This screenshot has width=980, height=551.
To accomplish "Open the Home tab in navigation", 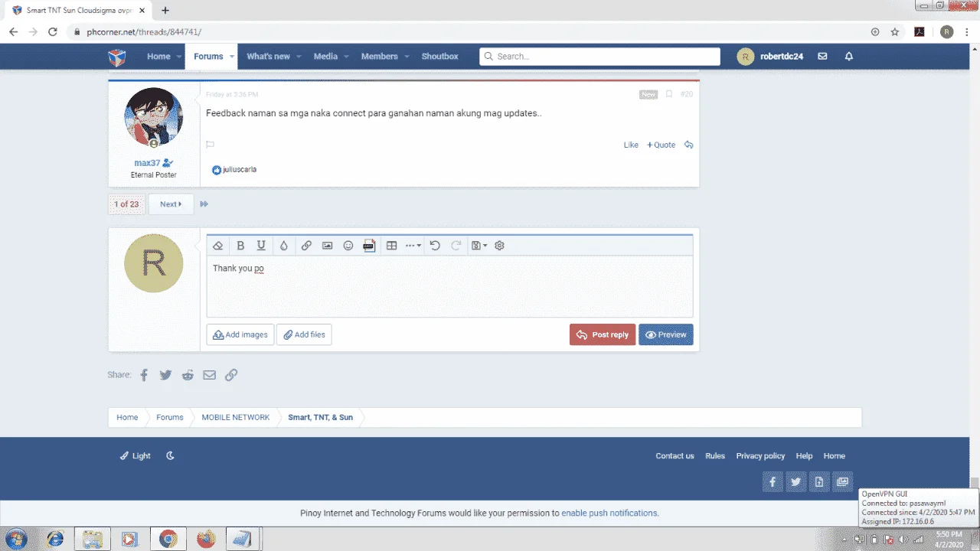I will 158,57.
